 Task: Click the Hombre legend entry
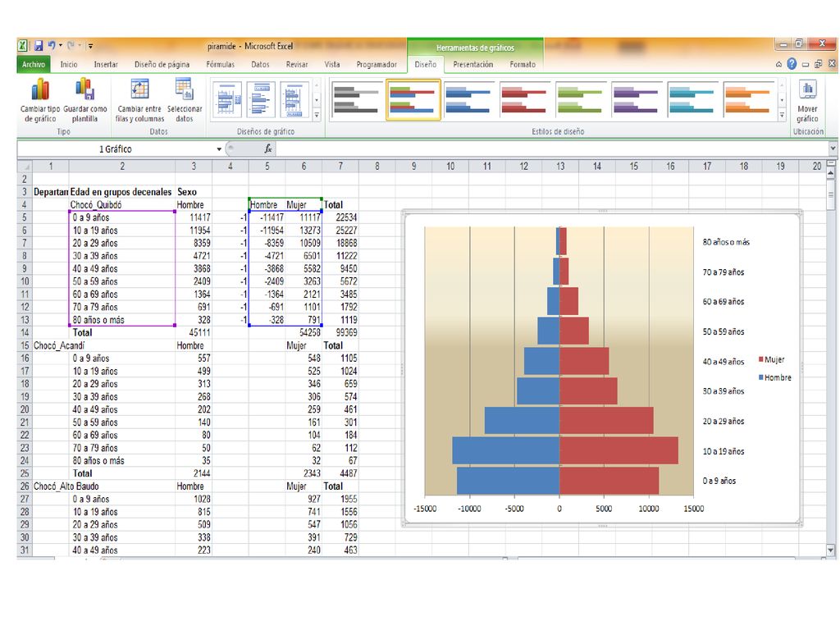point(775,377)
